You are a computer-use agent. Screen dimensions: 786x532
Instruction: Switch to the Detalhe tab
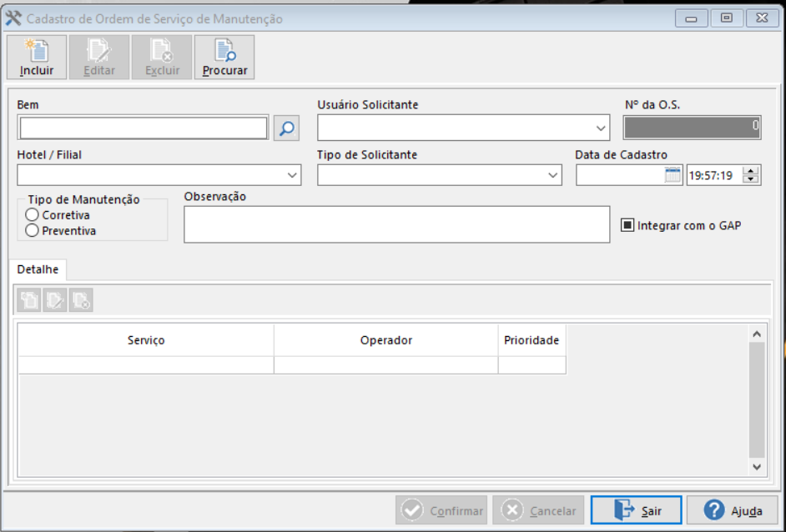[38, 269]
